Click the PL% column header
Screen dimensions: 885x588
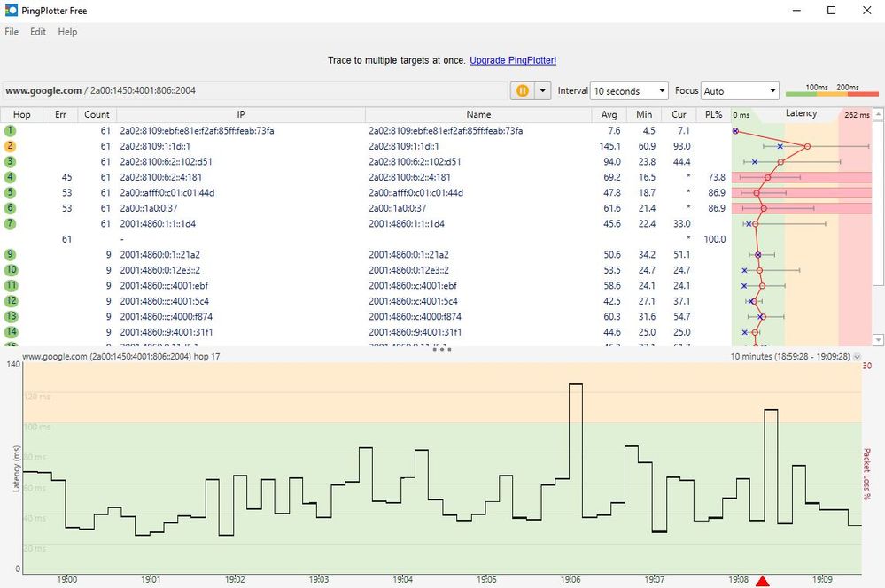713,115
